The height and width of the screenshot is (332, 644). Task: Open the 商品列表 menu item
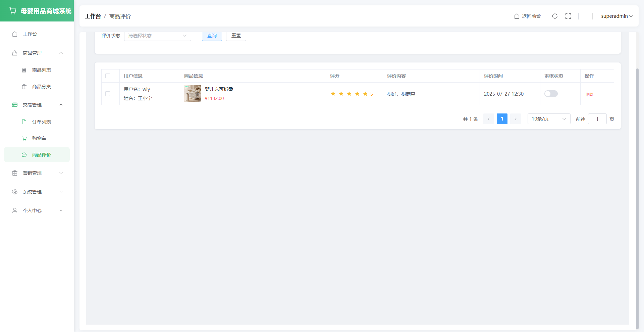coord(42,70)
